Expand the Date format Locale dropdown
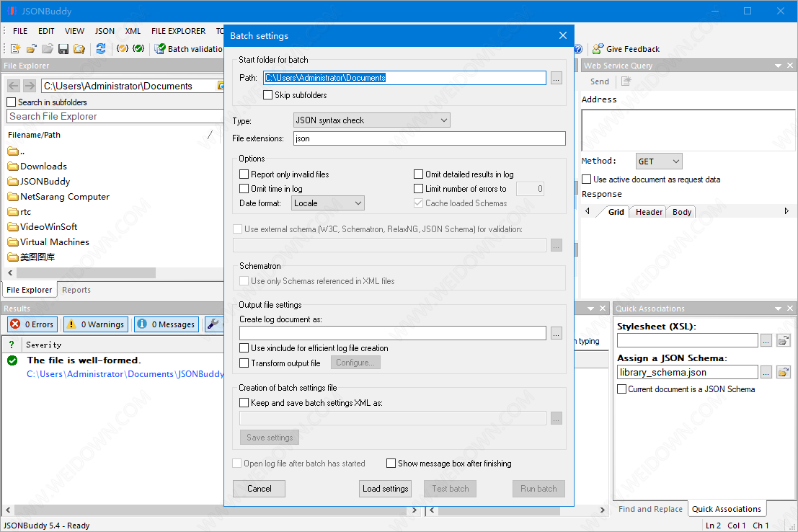Screen dimensions: 798x532 [x=328, y=203]
